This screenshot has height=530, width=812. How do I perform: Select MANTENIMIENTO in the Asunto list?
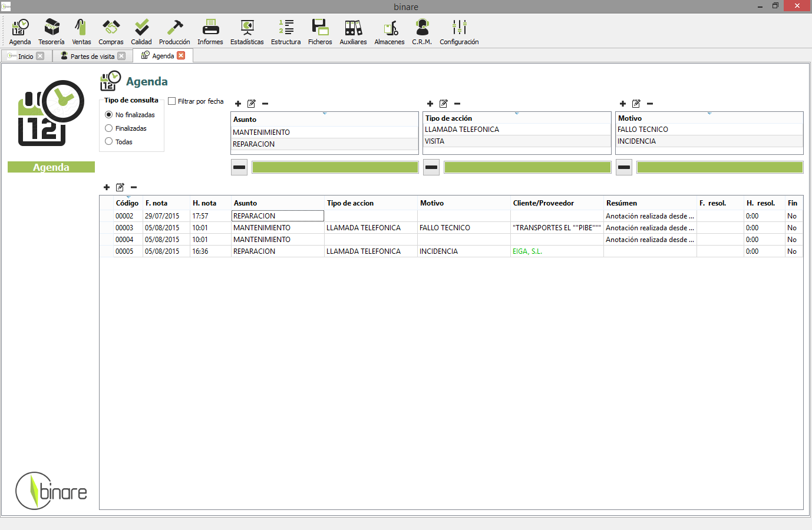pos(324,132)
